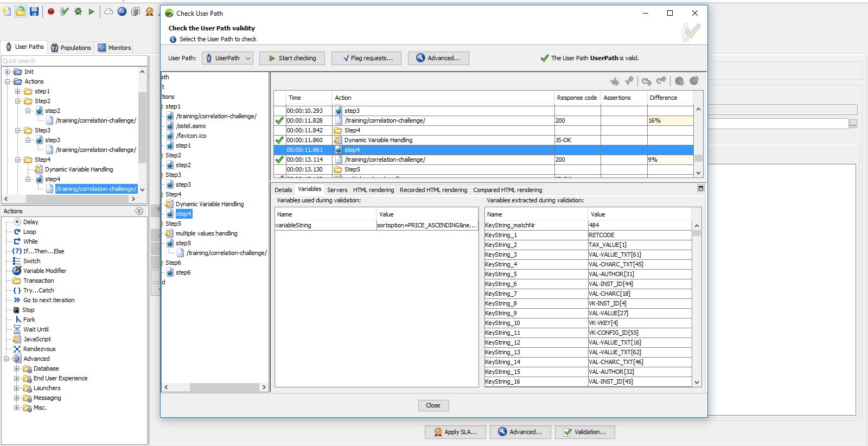The height and width of the screenshot is (446, 868).
Task: Click the servers grid icon in toolbar
Action: pos(136,11)
